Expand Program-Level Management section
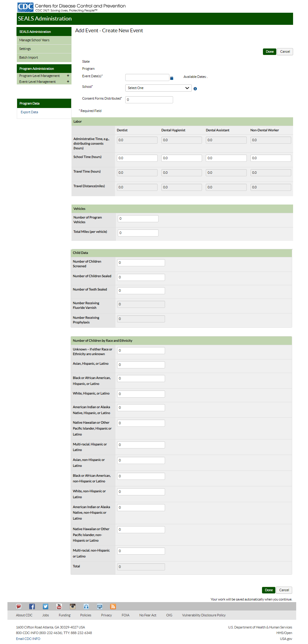The image size is (308, 644). pos(68,76)
